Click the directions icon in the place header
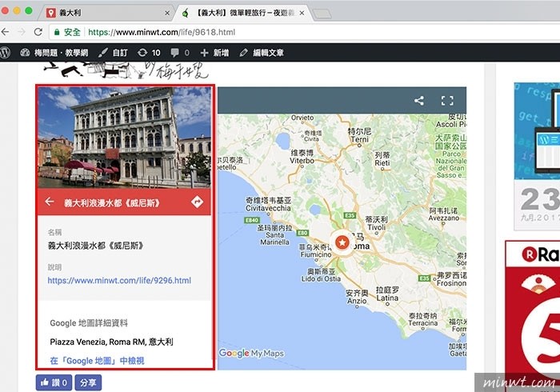This screenshot has width=560, height=392. pyautogui.click(x=198, y=202)
